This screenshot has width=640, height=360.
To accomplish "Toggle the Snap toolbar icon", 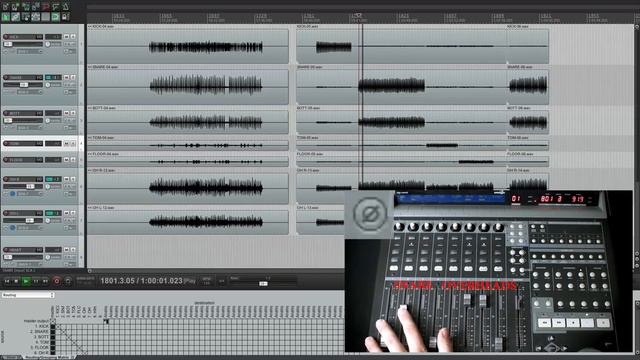I will click(x=56, y=17).
